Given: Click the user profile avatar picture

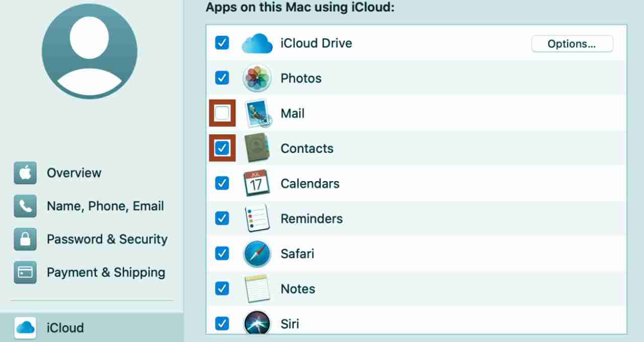Looking at the screenshot, I should click(x=90, y=51).
